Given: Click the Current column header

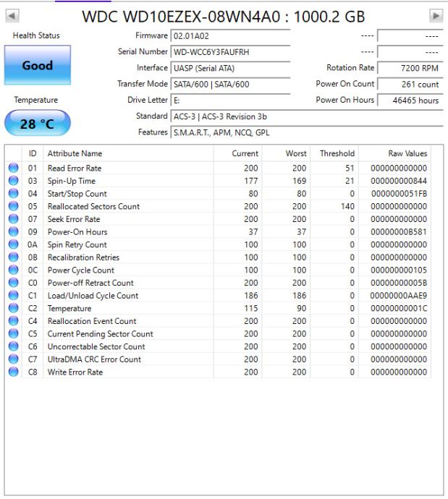Looking at the screenshot, I should 238,153.
